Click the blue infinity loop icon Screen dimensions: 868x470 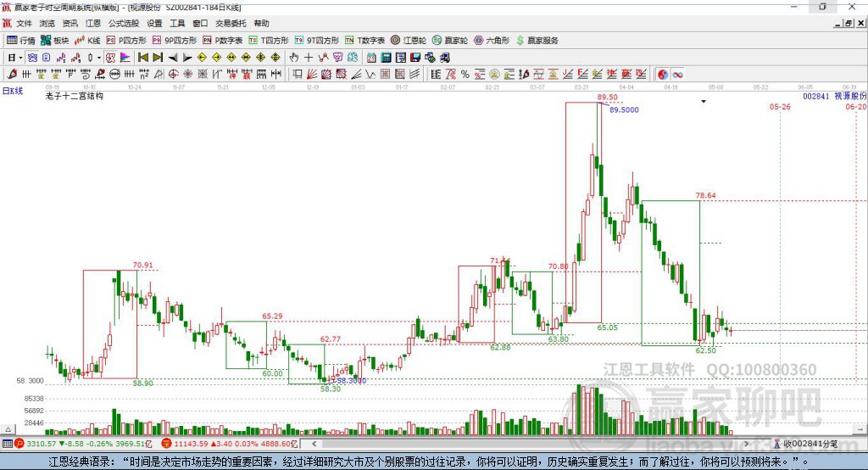pyautogui.click(x=677, y=75)
